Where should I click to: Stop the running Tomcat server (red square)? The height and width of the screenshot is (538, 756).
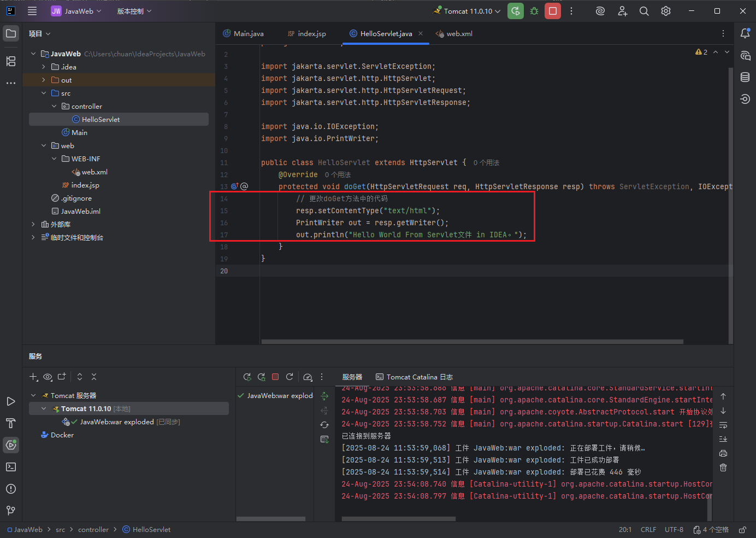[553, 11]
